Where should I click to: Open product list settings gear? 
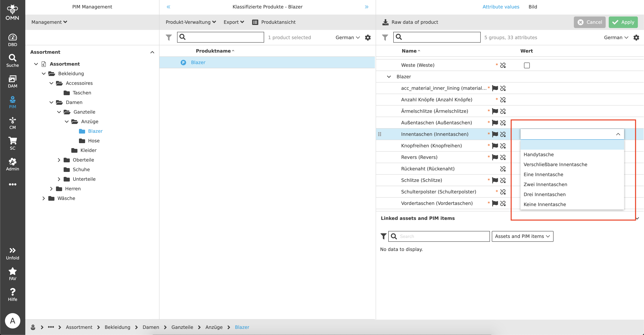click(368, 38)
